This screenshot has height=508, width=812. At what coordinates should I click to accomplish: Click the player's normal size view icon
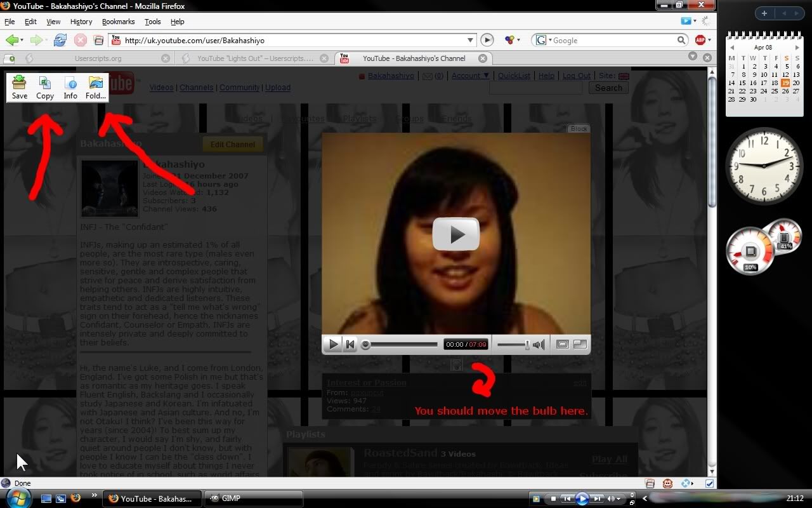(562, 344)
